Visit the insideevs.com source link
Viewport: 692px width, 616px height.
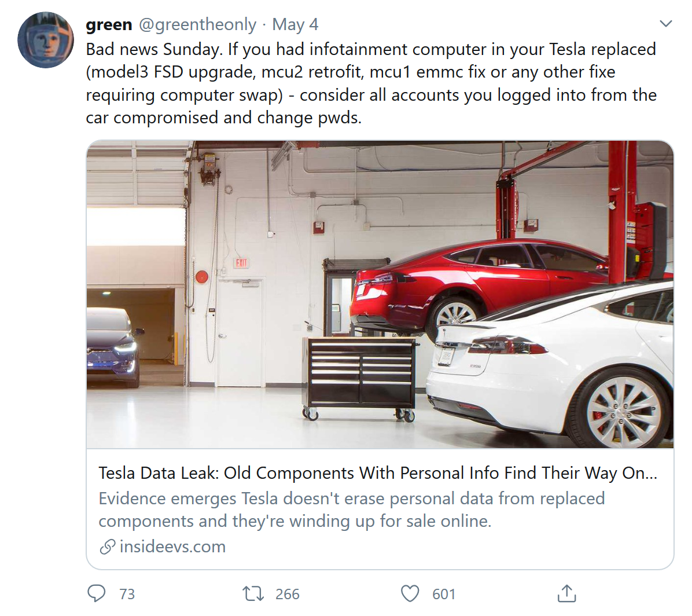point(172,547)
